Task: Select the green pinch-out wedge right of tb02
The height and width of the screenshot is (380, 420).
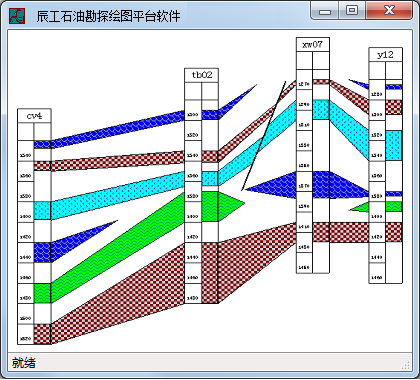Action: click(x=230, y=205)
